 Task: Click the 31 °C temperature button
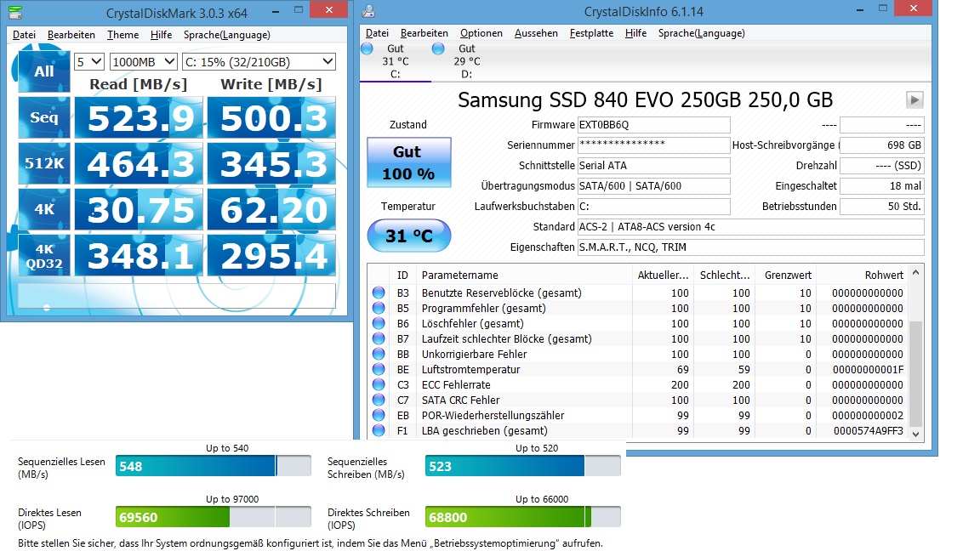point(408,236)
